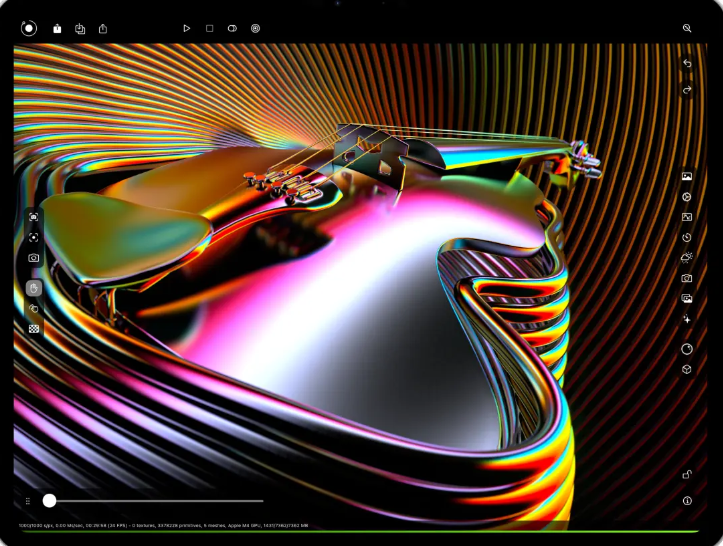Open the image/picture panel icon on right sidebar

coord(687,176)
